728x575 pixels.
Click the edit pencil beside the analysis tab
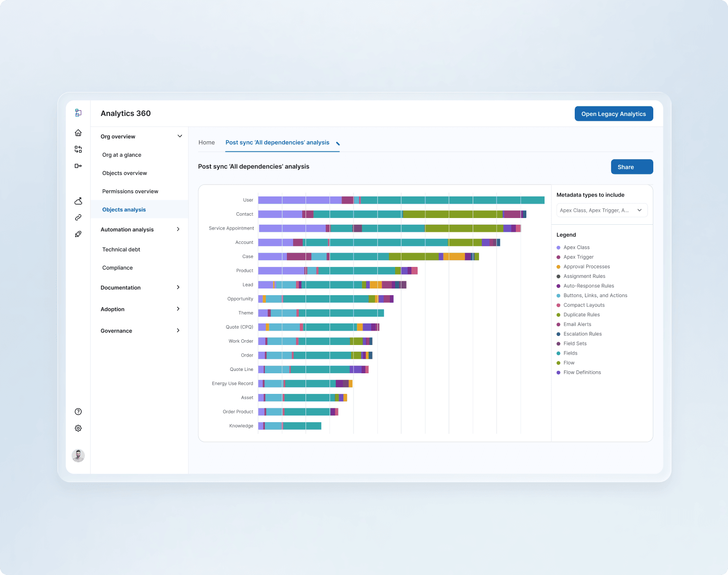tap(338, 143)
